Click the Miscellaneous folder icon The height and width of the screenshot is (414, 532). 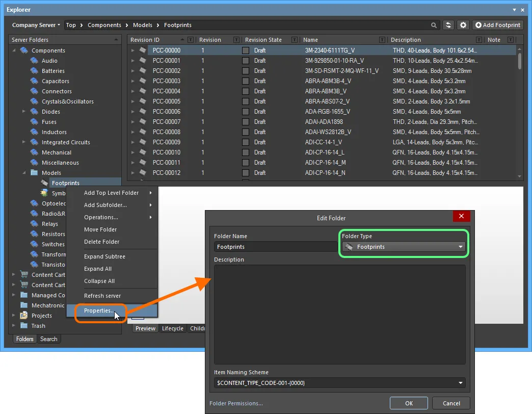(34, 163)
